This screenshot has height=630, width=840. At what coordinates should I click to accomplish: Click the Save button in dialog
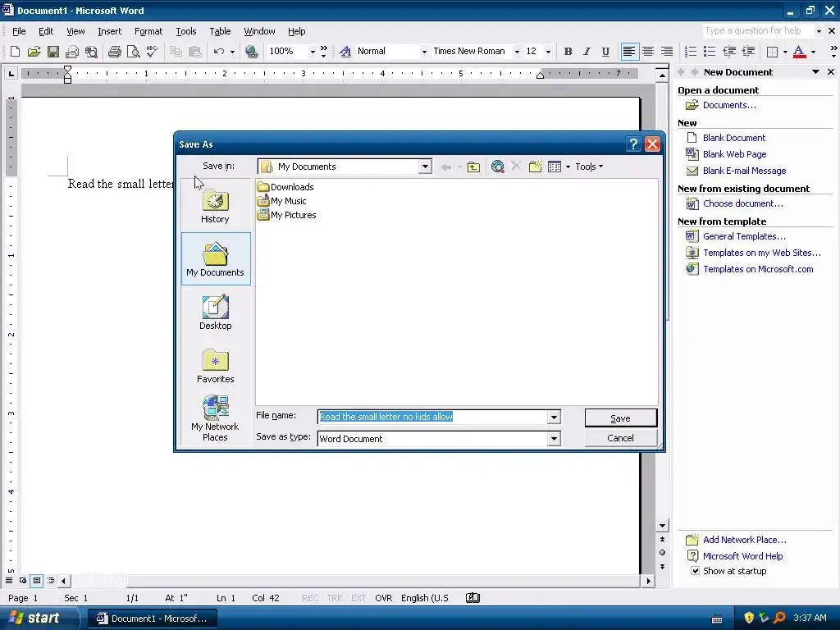pos(620,418)
